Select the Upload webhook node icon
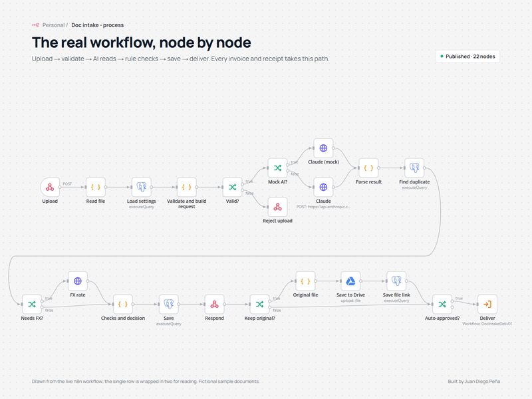This screenshot has height=399, width=532. point(50,188)
